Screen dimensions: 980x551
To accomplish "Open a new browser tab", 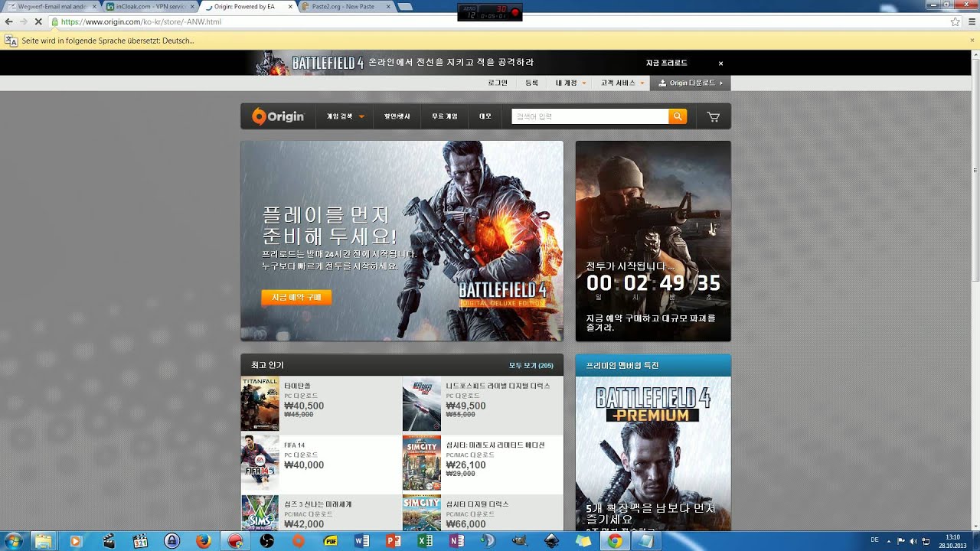I will 405,7.
